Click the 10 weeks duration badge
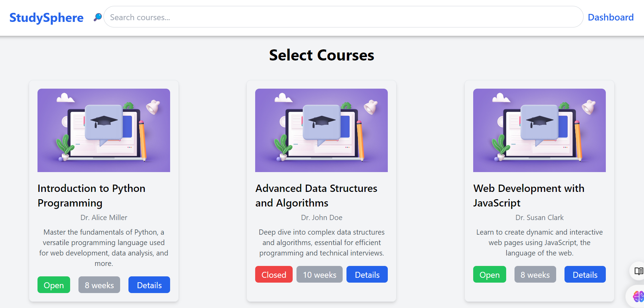This screenshot has width=644, height=308. 319,275
